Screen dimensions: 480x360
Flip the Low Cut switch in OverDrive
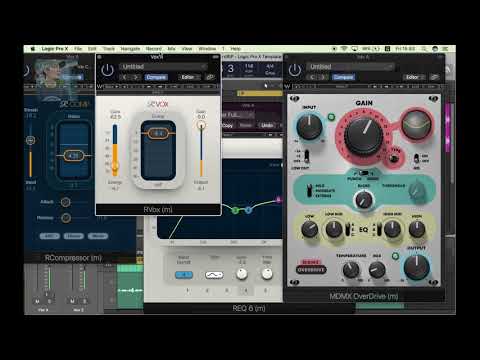click(x=306, y=156)
